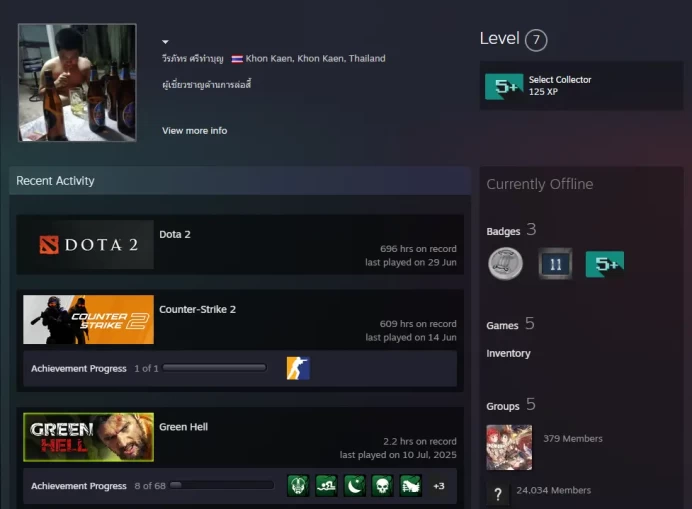View the fifth Green Hell achievement icon
Screen dimensions: 692x509
[x=411, y=486]
